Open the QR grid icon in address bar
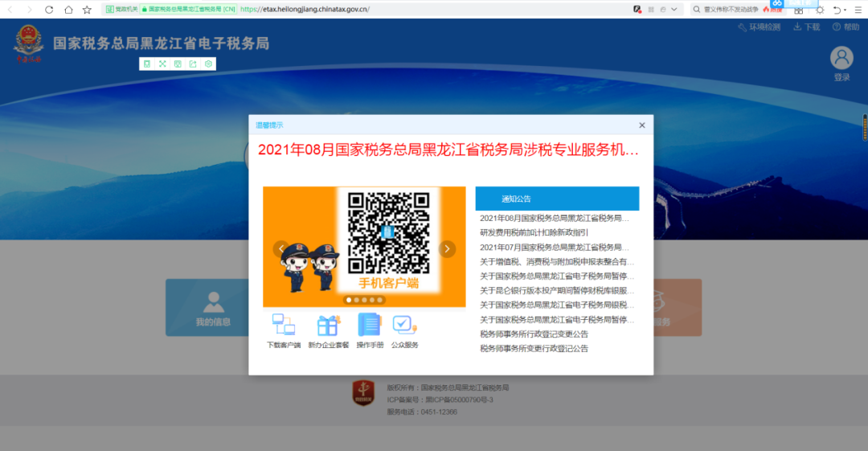868x451 pixels. pos(651,10)
